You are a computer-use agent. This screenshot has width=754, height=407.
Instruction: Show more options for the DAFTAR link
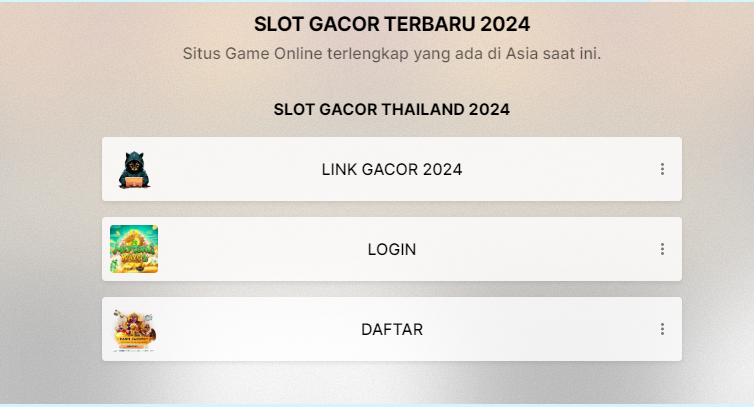coord(662,329)
